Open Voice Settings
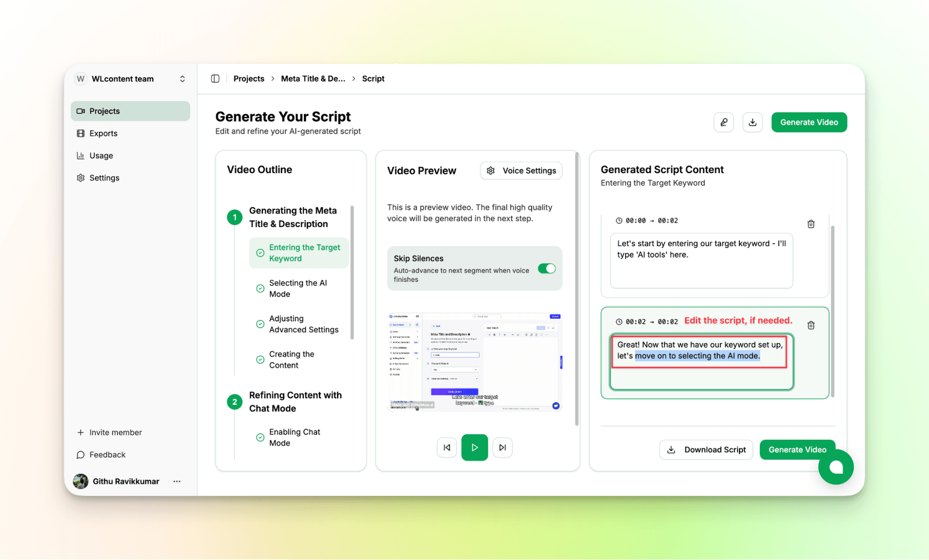Viewport: 929px width, 560px height. point(521,171)
